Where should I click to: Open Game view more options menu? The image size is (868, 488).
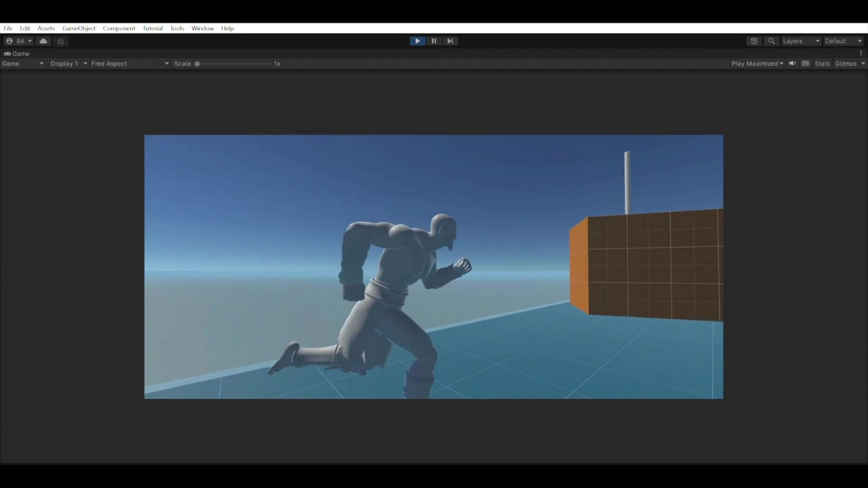click(860, 53)
